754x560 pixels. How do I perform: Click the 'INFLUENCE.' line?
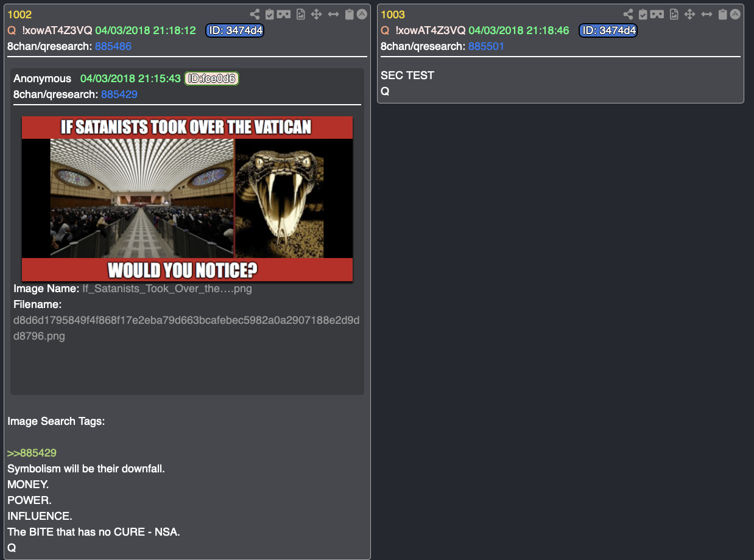coord(40,516)
